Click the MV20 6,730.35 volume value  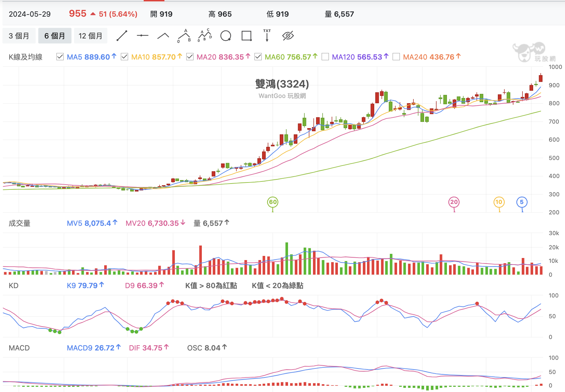(155, 223)
